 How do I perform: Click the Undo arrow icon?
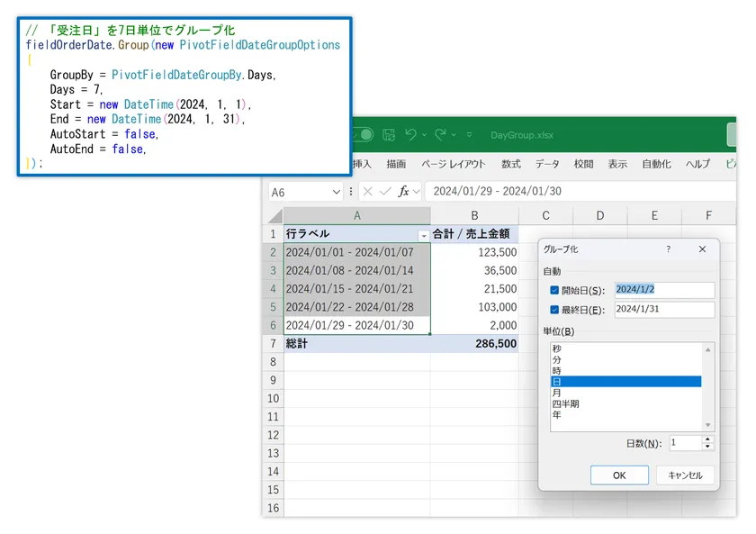[x=410, y=134]
